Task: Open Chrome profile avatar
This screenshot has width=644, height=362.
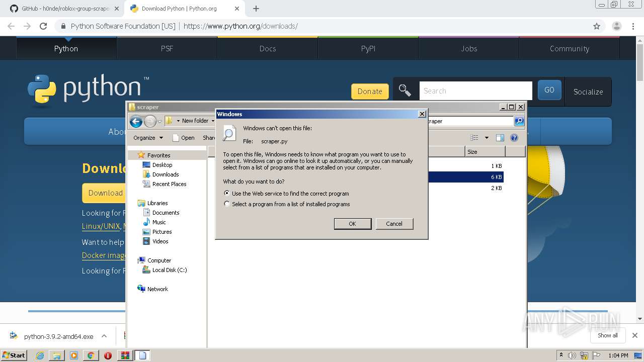Action: point(616,26)
